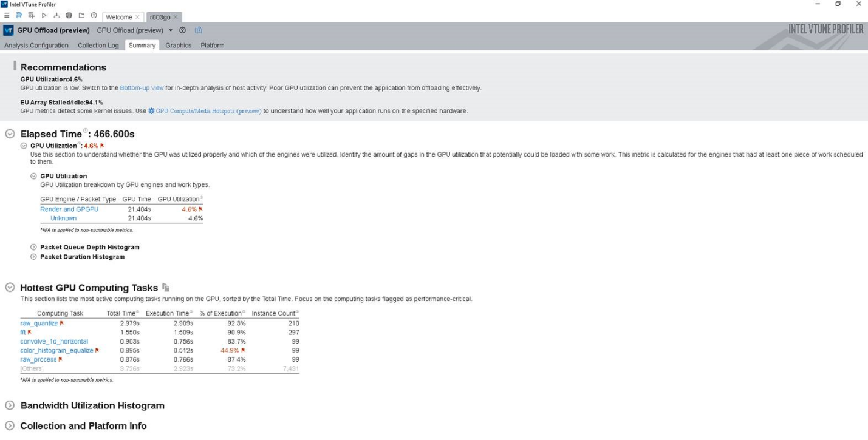Image resolution: width=868 pixels, height=440 pixels.
Task: Open the GPU Offload viewpoint dropdown arrow
Action: (171, 30)
